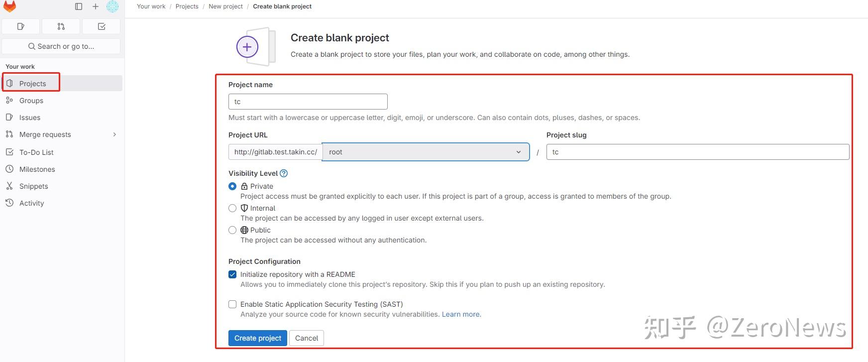Select the Internal visibility radio button
Image resolution: width=868 pixels, height=362 pixels.
point(232,208)
